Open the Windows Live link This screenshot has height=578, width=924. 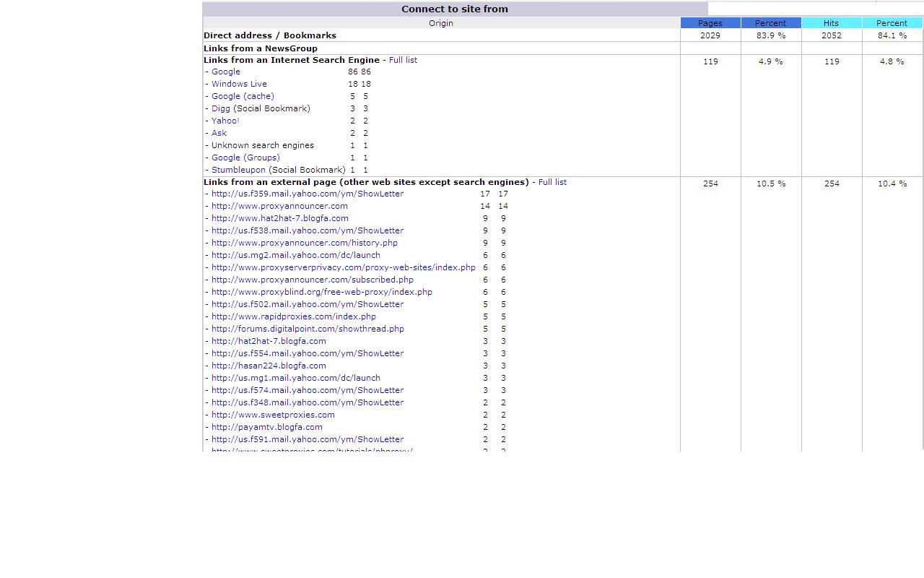tap(239, 84)
